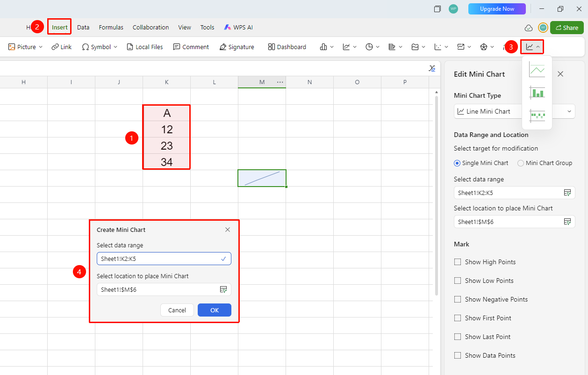Screen dimensions: 588x375
Task: Click the Signature tool
Action: tap(237, 47)
